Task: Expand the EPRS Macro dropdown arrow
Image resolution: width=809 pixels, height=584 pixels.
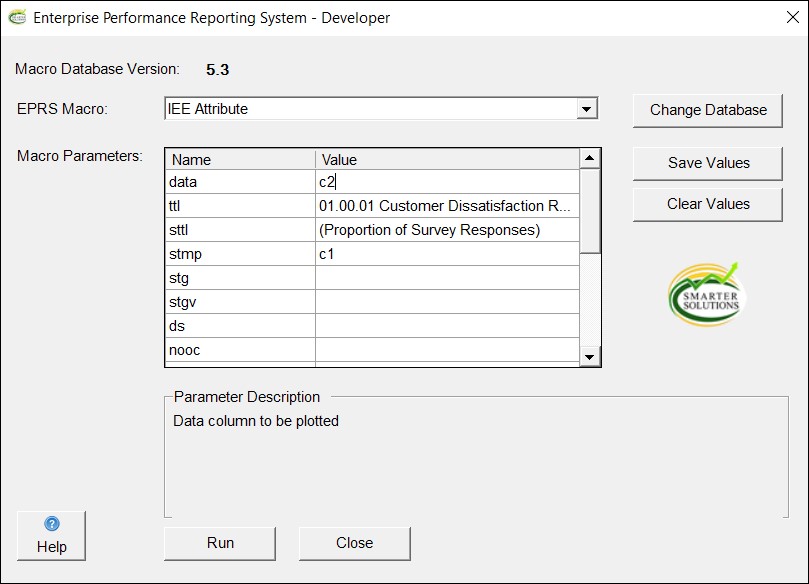Action: coord(587,109)
